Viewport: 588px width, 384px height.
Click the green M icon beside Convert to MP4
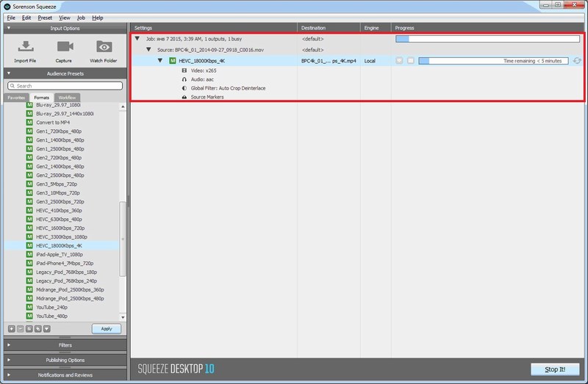[x=29, y=122]
